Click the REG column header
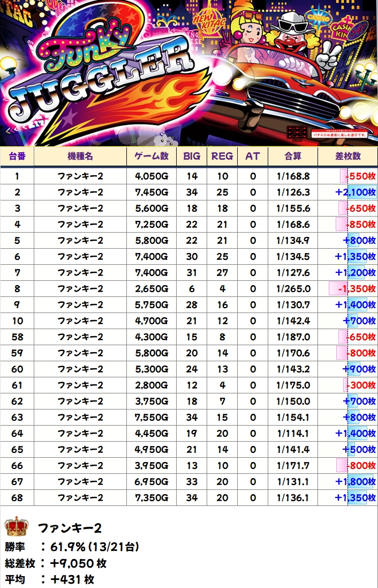378x588 pixels. click(222, 156)
